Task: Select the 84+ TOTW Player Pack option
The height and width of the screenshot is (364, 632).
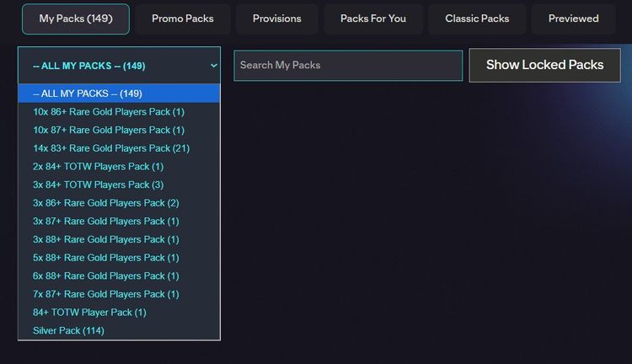Action: (89, 313)
